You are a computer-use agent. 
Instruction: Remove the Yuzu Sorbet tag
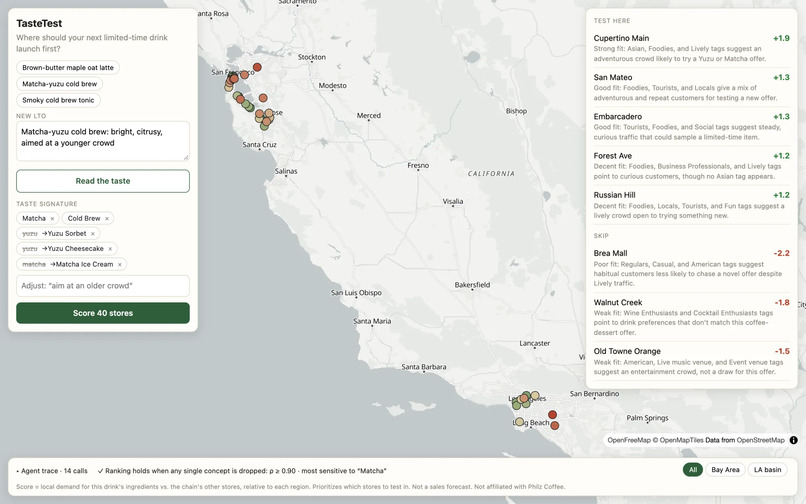[93, 233]
